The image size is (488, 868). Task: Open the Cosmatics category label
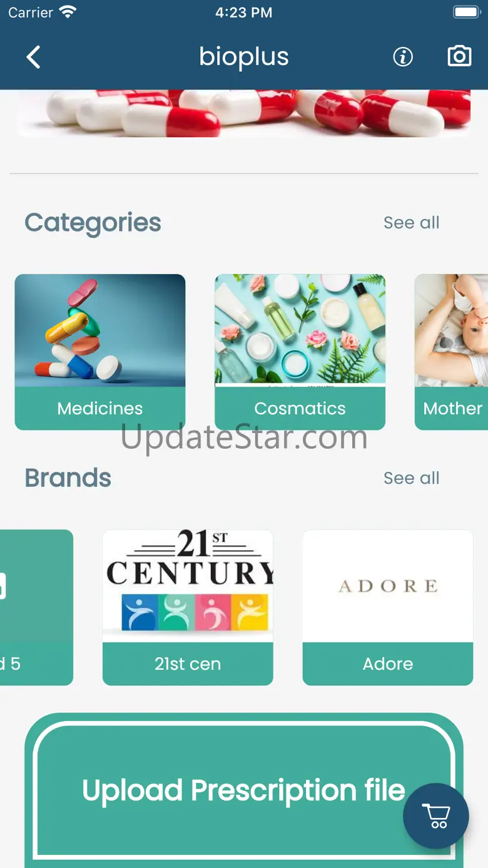pyautogui.click(x=300, y=408)
